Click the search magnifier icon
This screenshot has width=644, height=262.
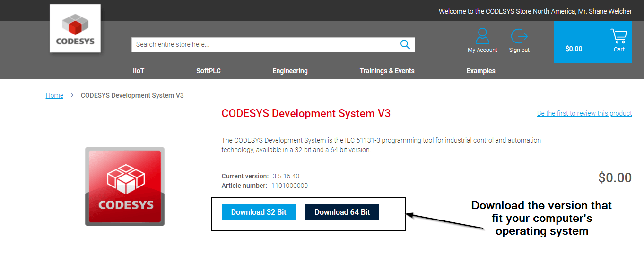point(405,44)
